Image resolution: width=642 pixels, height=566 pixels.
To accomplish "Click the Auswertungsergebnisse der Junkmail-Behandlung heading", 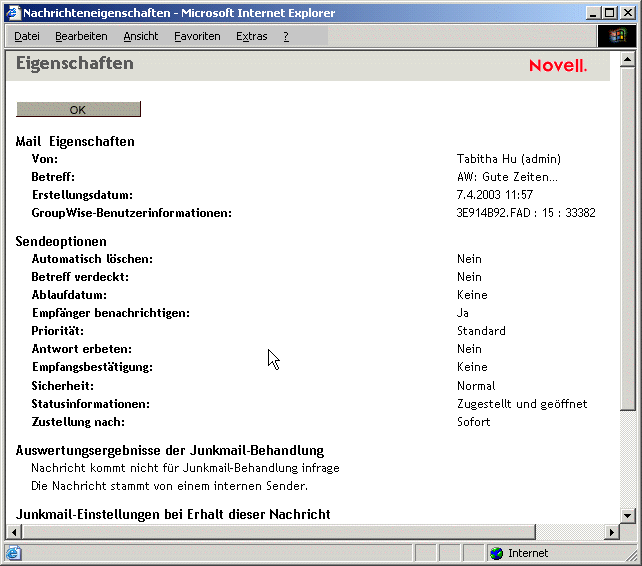I will [170, 451].
